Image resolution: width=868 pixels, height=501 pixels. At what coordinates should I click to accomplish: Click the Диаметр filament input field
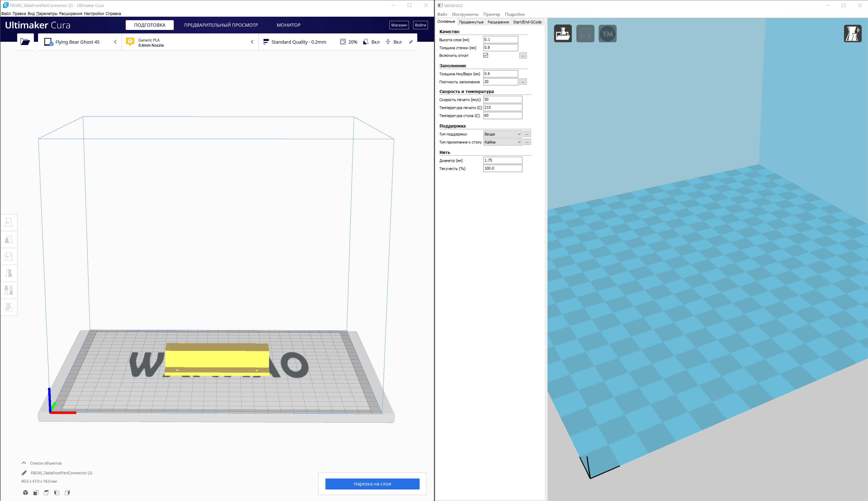pyautogui.click(x=502, y=160)
